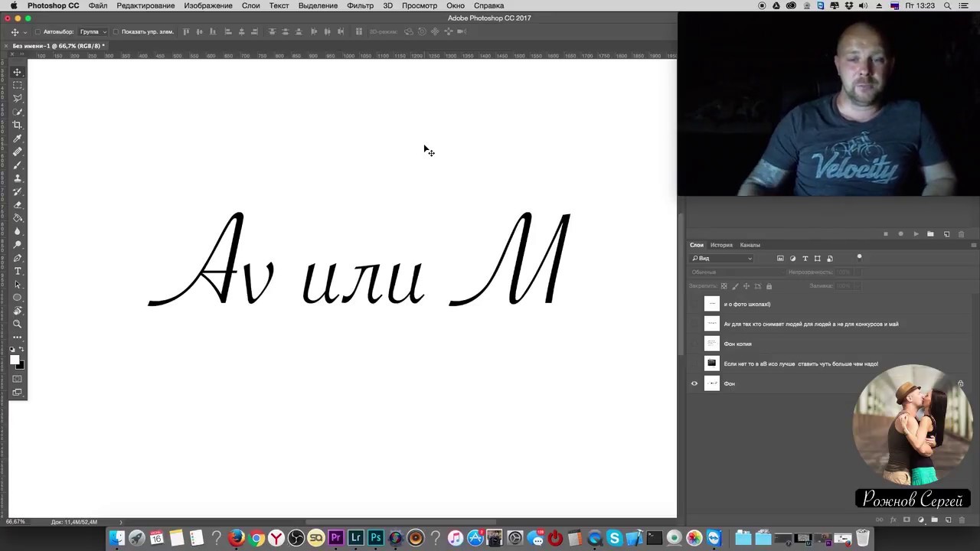
Task: Lock transparent pixels of the layer
Action: coord(724,286)
